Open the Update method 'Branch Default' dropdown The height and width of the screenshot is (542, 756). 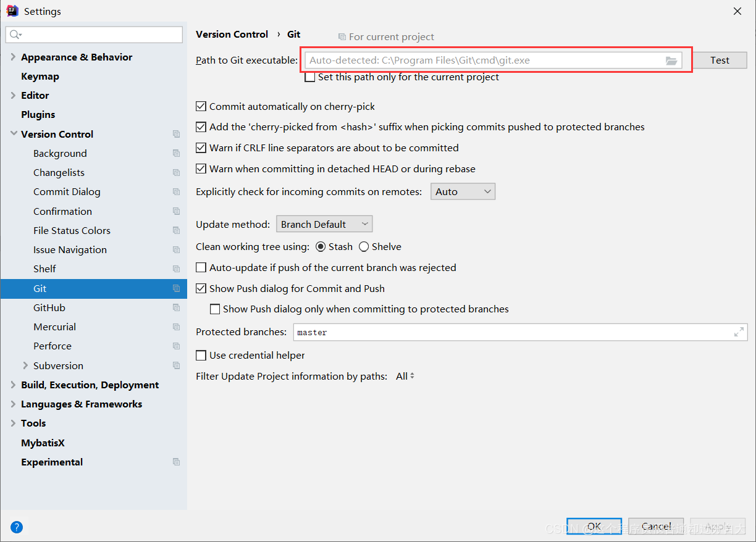point(324,224)
